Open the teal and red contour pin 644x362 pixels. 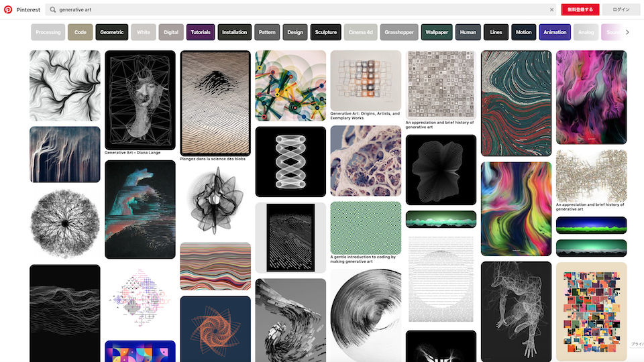517,103
